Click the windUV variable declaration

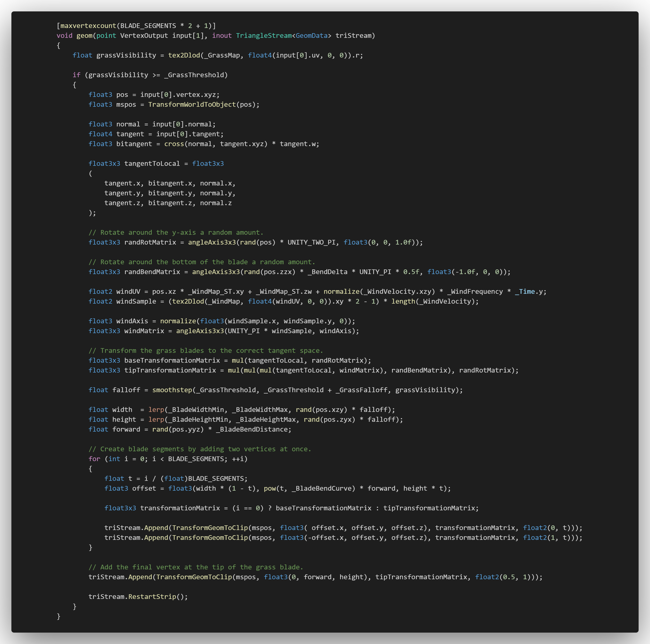(x=128, y=292)
